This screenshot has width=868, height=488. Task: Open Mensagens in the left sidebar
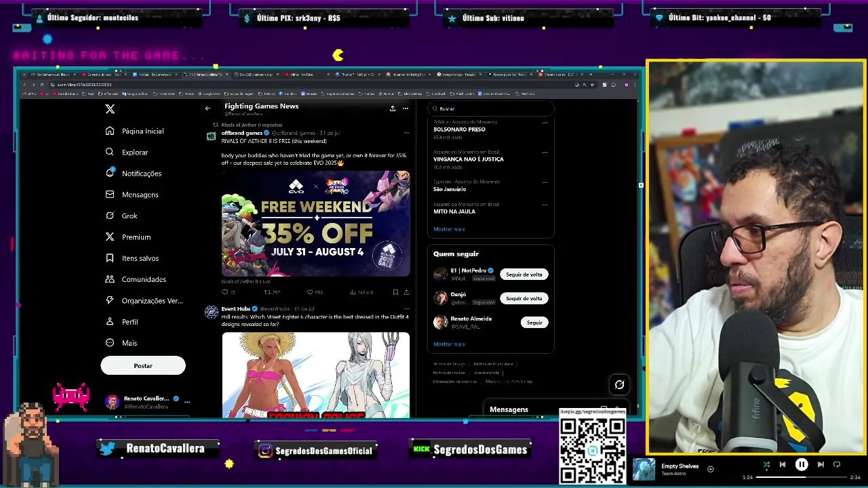pos(132,195)
